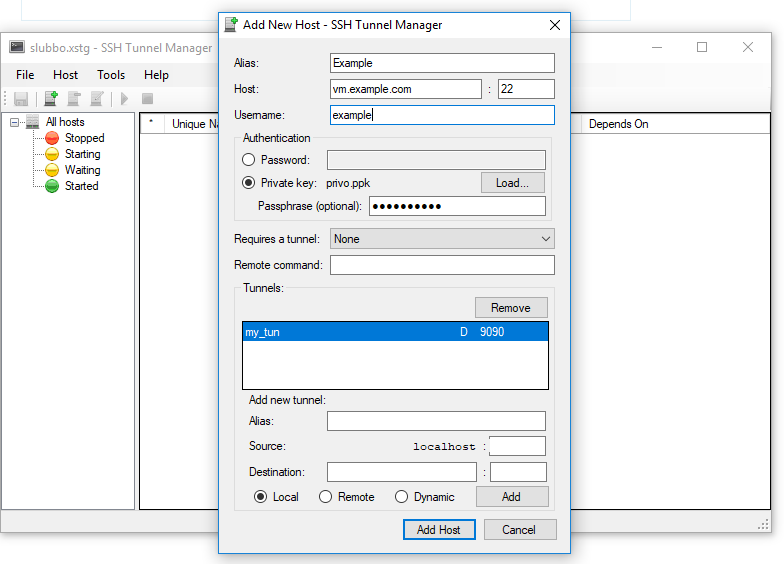Select the Password authentication radio button

pyautogui.click(x=248, y=160)
